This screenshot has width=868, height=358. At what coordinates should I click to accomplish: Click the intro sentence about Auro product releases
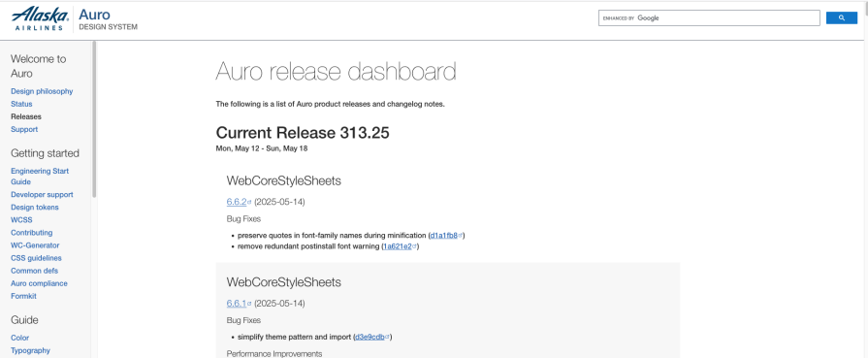pos(330,104)
